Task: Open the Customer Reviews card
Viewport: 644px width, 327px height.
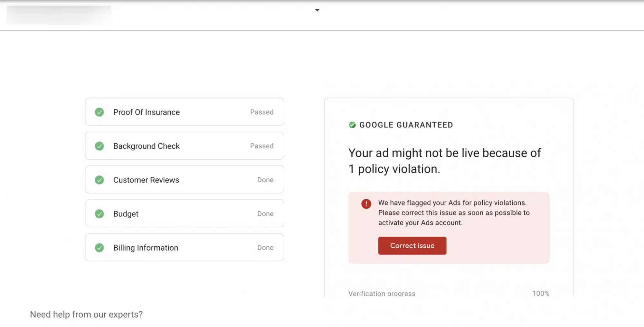Action: coord(185,179)
